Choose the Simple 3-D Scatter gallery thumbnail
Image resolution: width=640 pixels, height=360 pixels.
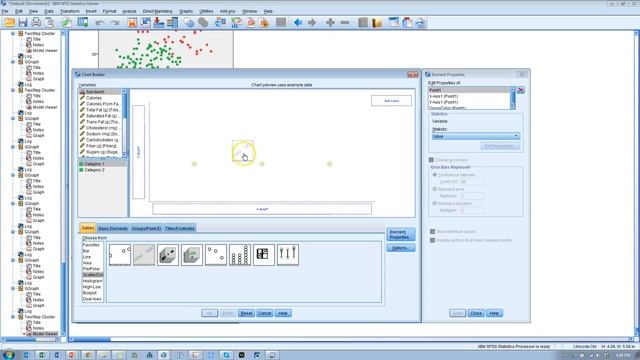168,255
